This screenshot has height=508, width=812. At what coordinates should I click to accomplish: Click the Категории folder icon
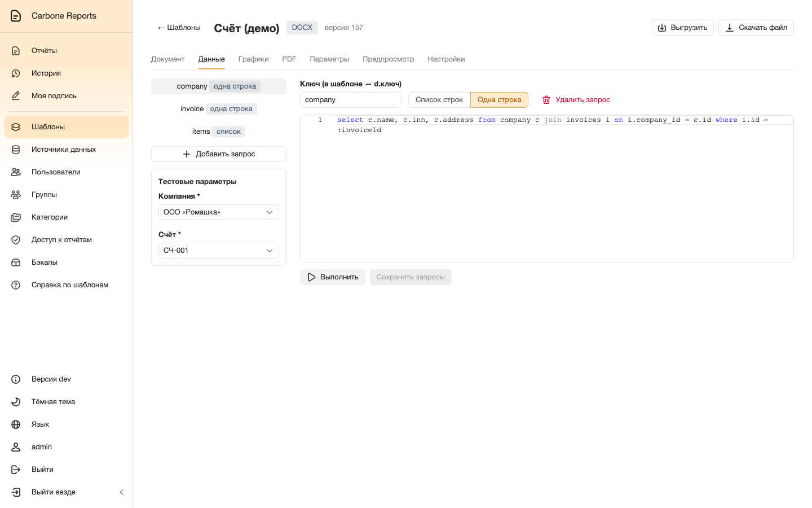tap(16, 217)
